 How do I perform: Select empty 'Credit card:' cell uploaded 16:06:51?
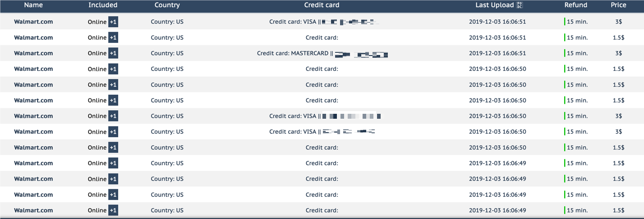point(322,37)
